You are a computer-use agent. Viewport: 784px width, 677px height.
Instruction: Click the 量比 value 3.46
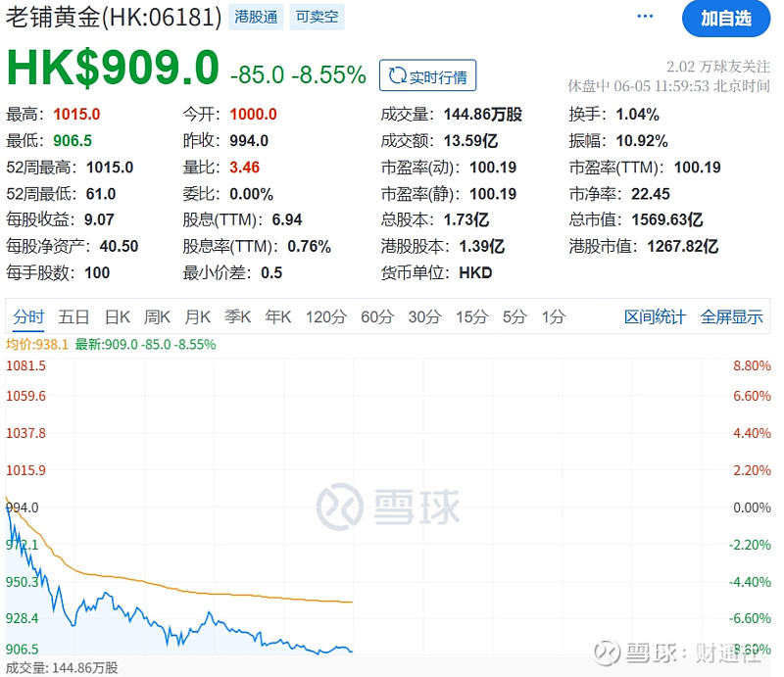(244, 168)
